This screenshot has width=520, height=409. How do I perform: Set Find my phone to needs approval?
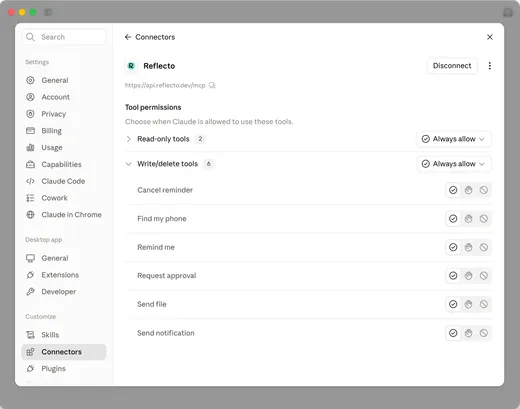click(468, 219)
